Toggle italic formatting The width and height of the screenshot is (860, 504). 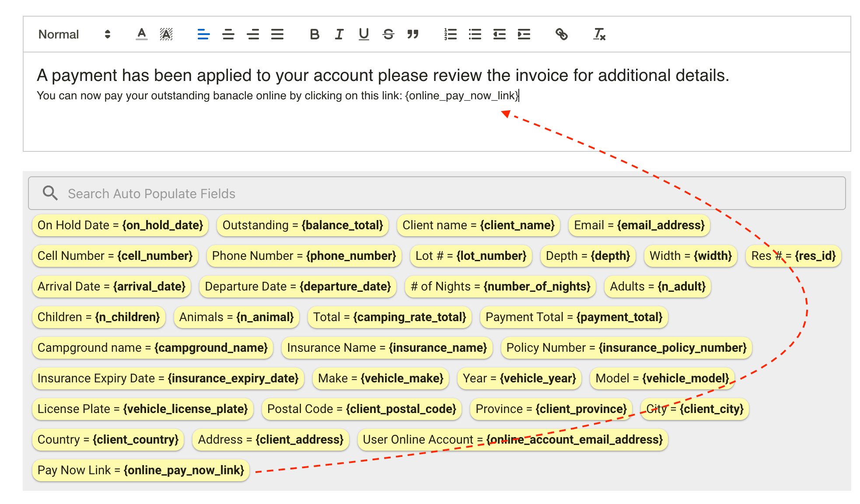pyautogui.click(x=339, y=34)
